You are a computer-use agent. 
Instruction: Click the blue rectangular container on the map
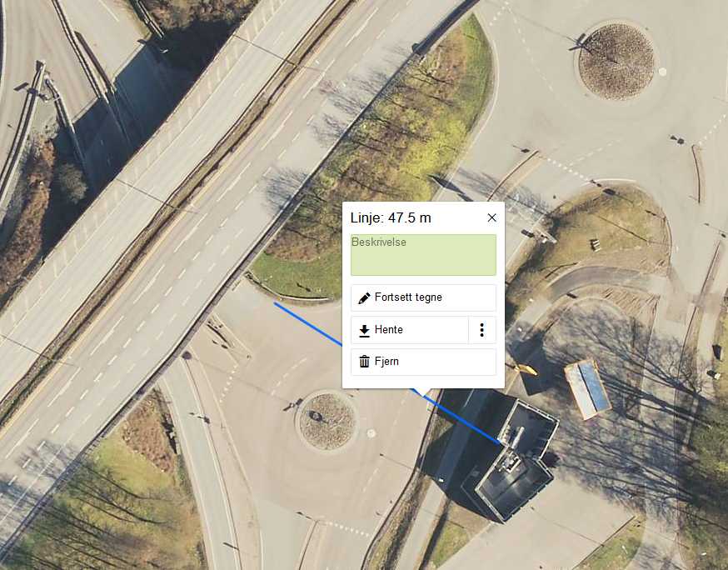pos(588,389)
